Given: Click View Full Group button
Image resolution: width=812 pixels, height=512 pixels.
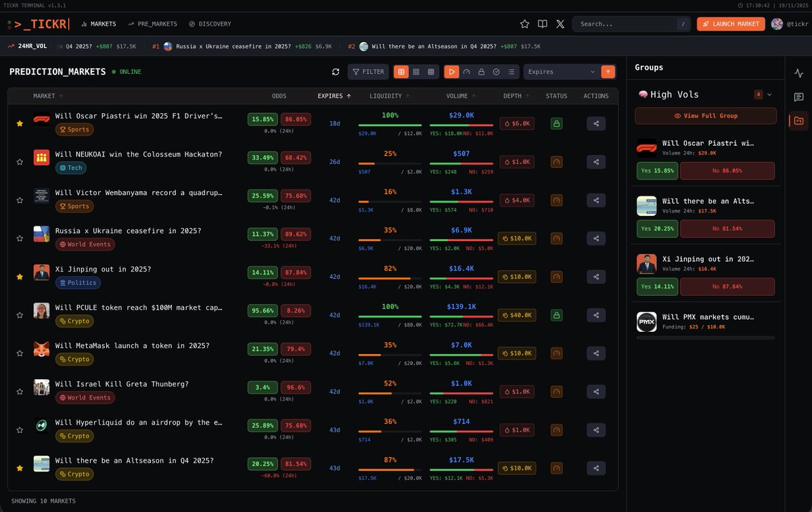Looking at the screenshot, I should [x=706, y=116].
